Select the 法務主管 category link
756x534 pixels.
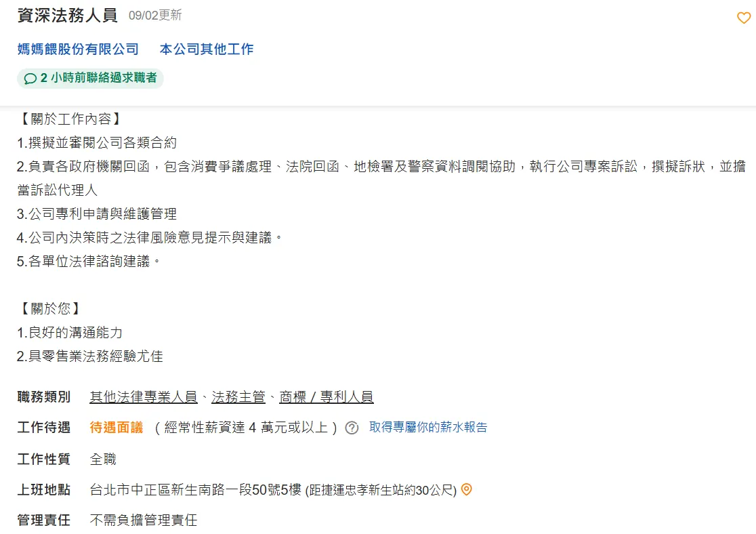tap(238, 396)
